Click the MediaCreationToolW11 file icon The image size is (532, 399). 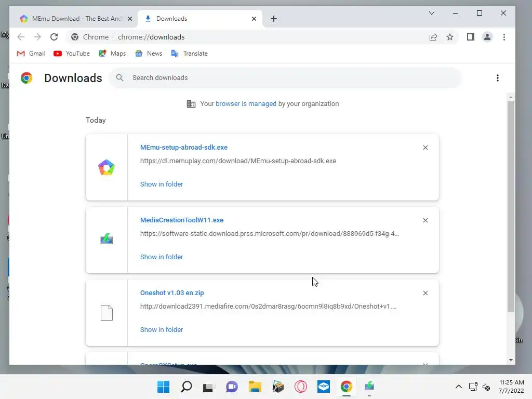pos(107,239)
